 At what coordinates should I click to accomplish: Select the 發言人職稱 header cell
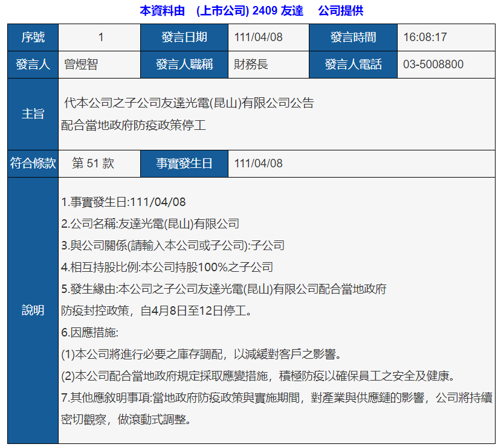pyautogui.click(x=184, y=64)
